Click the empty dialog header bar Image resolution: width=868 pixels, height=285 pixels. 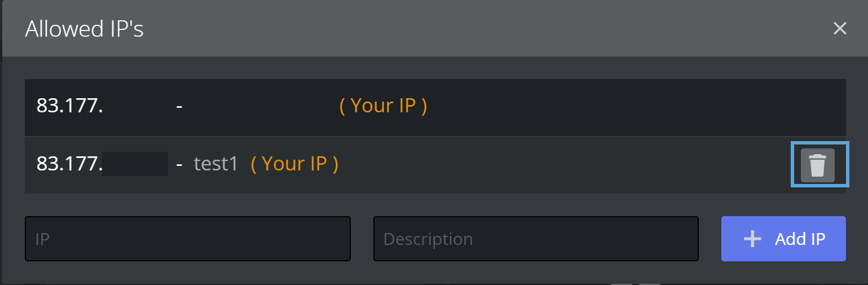pos(451,29)
